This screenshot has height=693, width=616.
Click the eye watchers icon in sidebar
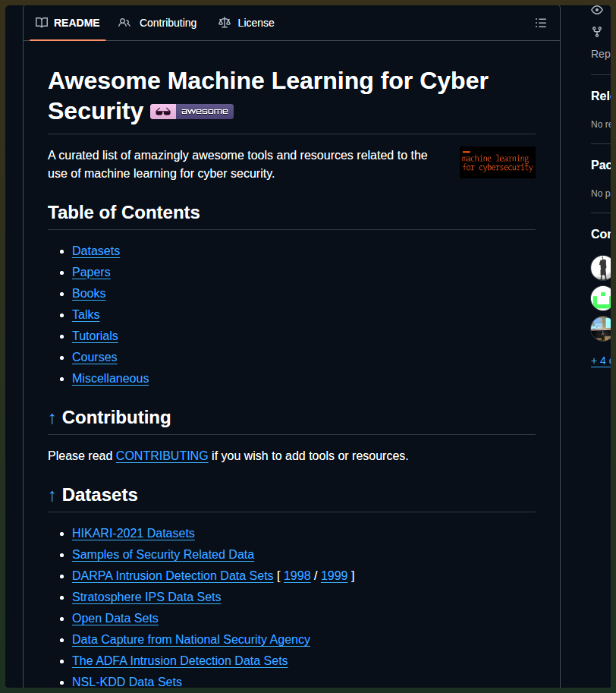tap(597, 10)
